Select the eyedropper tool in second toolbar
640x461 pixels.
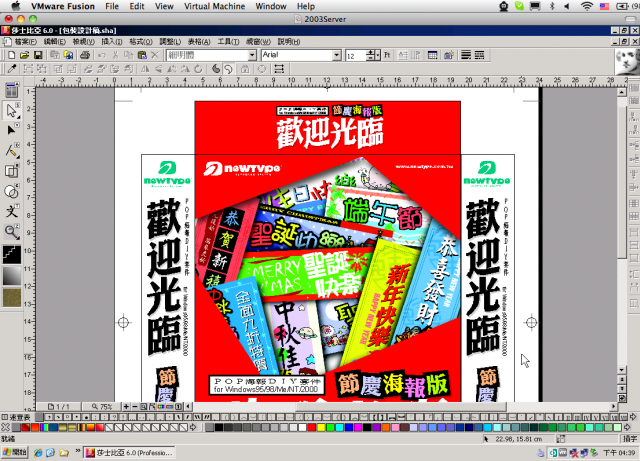click(x=12, y=69)
